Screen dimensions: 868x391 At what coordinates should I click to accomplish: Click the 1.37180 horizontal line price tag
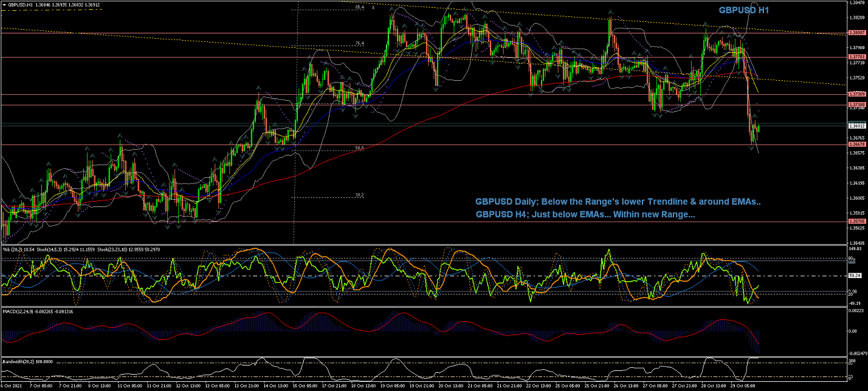(x=856, y=105)
